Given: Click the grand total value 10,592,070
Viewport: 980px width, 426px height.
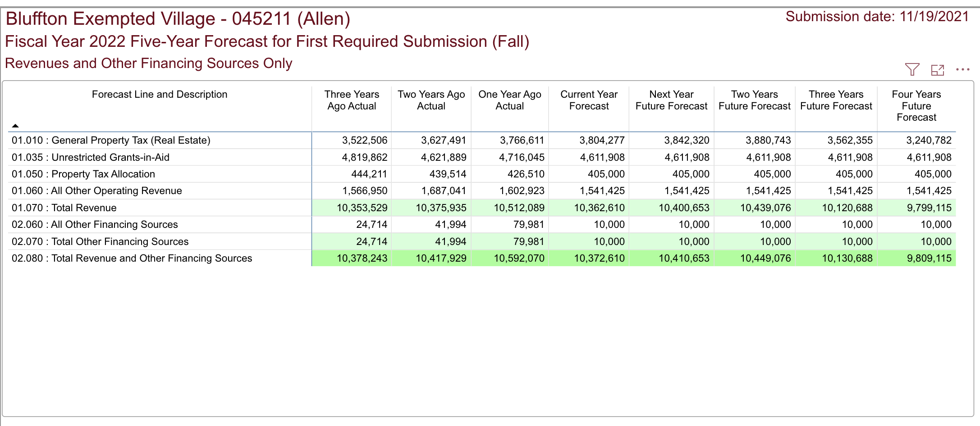Looking at the screenshot, I should point(519,258).
